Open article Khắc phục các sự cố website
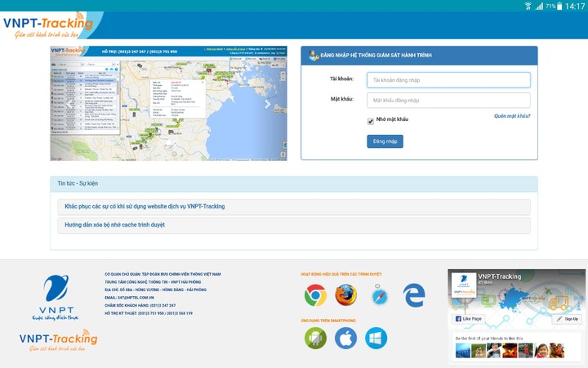This screenshot has width=588, height=368. tap(145, 206)
